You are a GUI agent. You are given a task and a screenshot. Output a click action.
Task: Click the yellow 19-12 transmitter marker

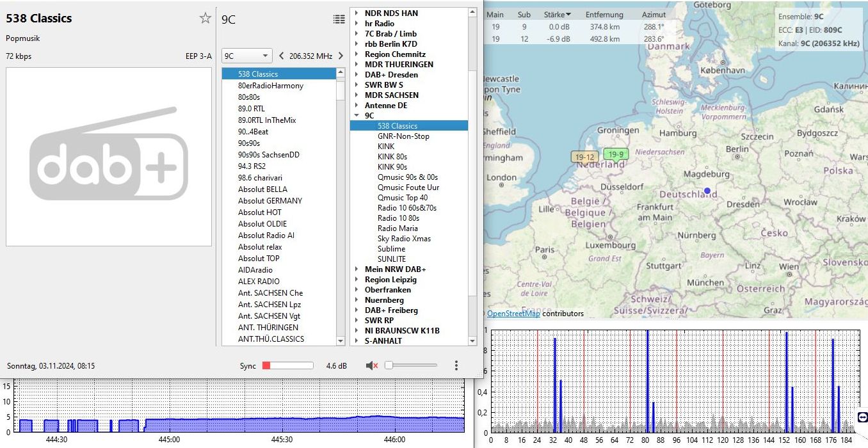584,157
